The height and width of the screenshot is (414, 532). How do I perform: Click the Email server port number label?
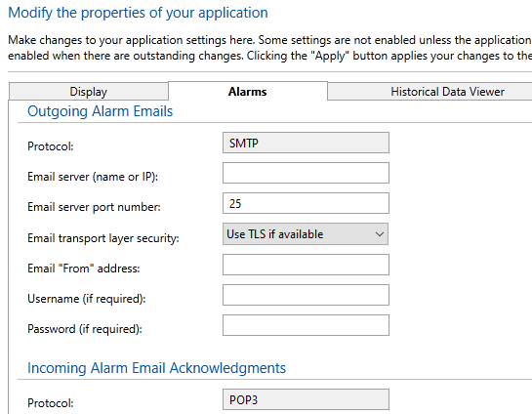click(94, 207)
